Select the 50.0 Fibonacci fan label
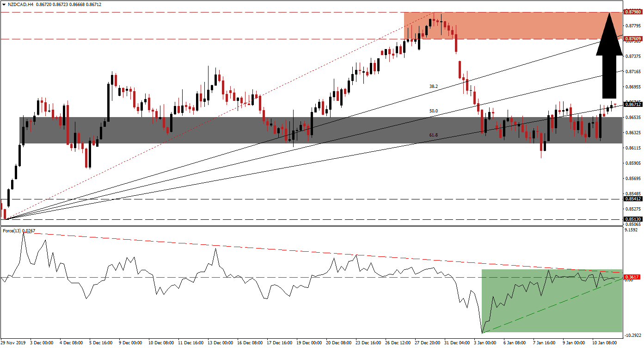This screenshot has width=644, height=348. tap(434, 111)
